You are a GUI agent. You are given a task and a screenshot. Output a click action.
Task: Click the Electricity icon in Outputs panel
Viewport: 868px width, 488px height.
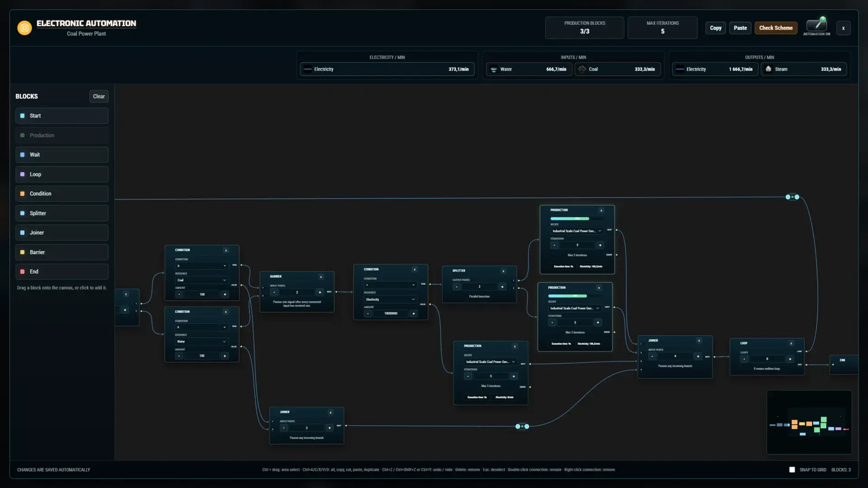[680, 69]
